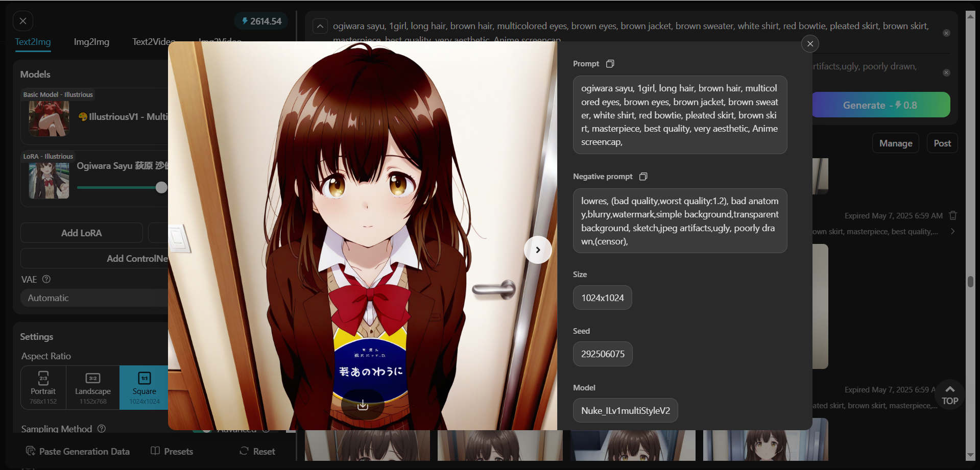Open Sampling Method help icon

click(x=102, y=429)
